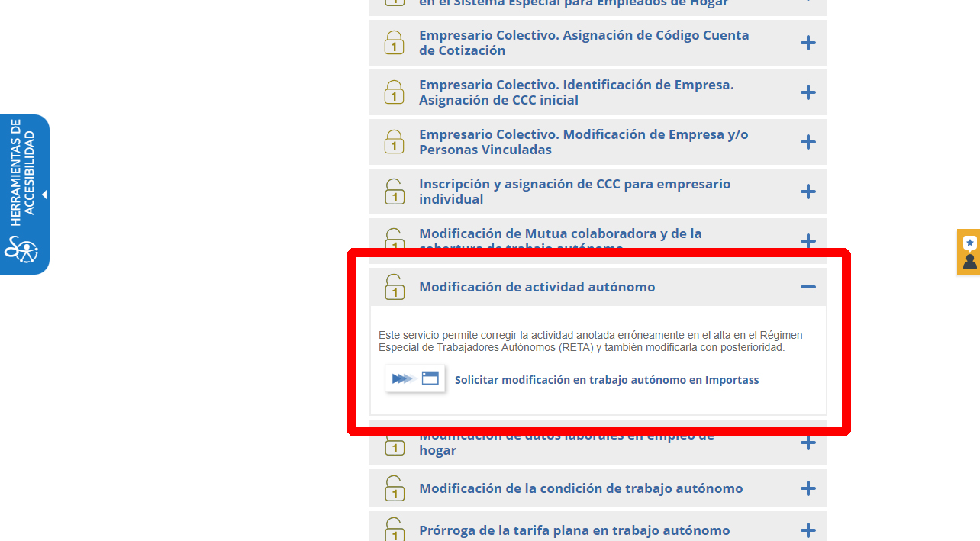
Task: Collapse 'Modificación de actividad autónomo' minus sign
Action: tap(808, 287)
